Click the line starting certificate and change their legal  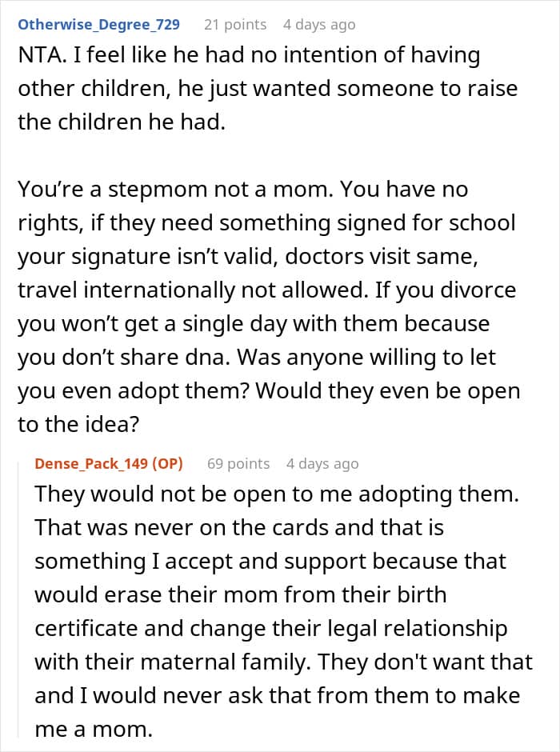(271, 629)
